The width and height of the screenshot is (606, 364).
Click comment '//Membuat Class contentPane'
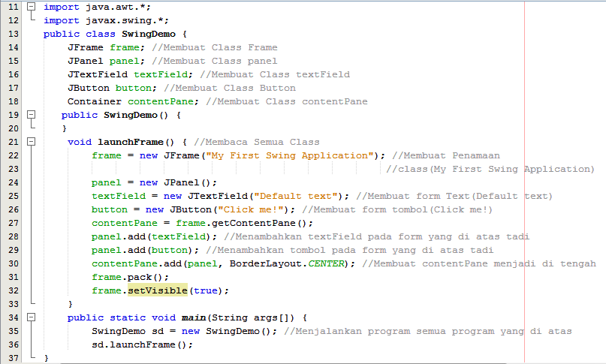pyautogui.click(x=287, y=101)
